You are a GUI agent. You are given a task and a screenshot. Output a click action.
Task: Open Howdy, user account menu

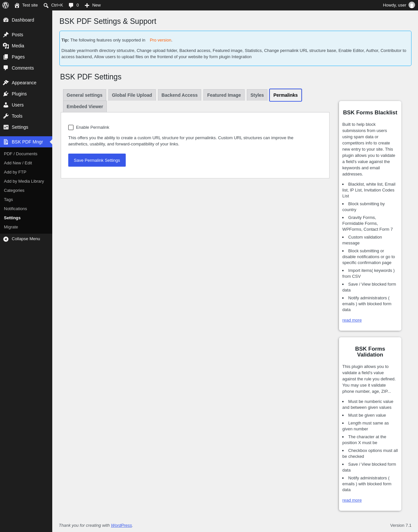pyautogui.click(x=399, y=5)
